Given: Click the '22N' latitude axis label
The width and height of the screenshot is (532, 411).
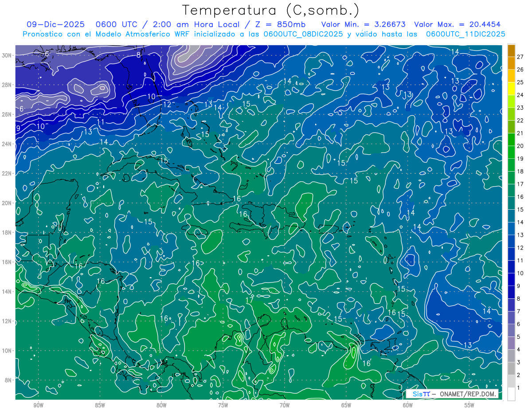Looking at the screenshot, I should 8,173.
